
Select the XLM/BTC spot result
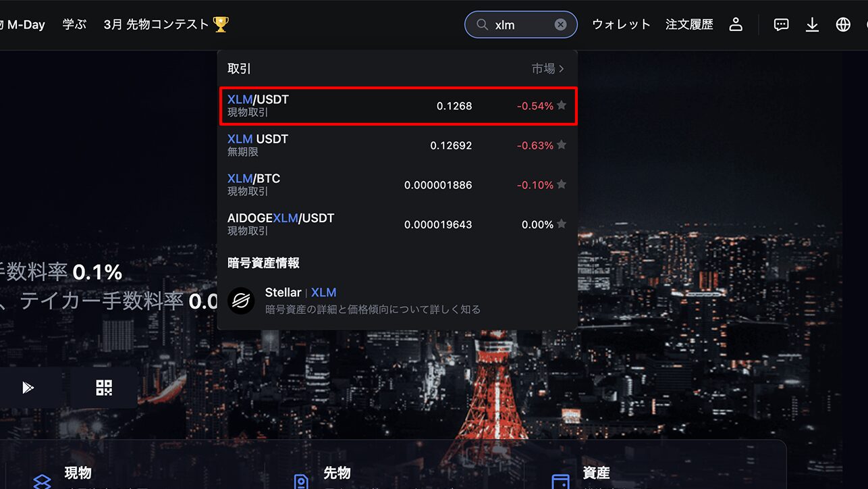tap(398, 184)
